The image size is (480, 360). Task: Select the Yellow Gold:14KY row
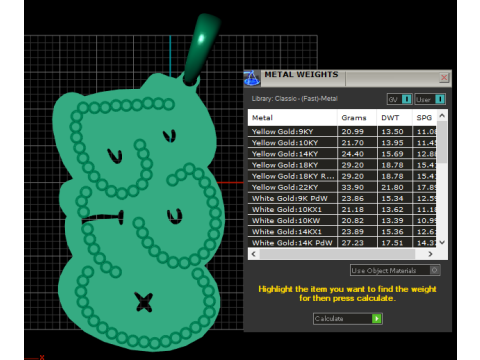(x=342, y=154)
